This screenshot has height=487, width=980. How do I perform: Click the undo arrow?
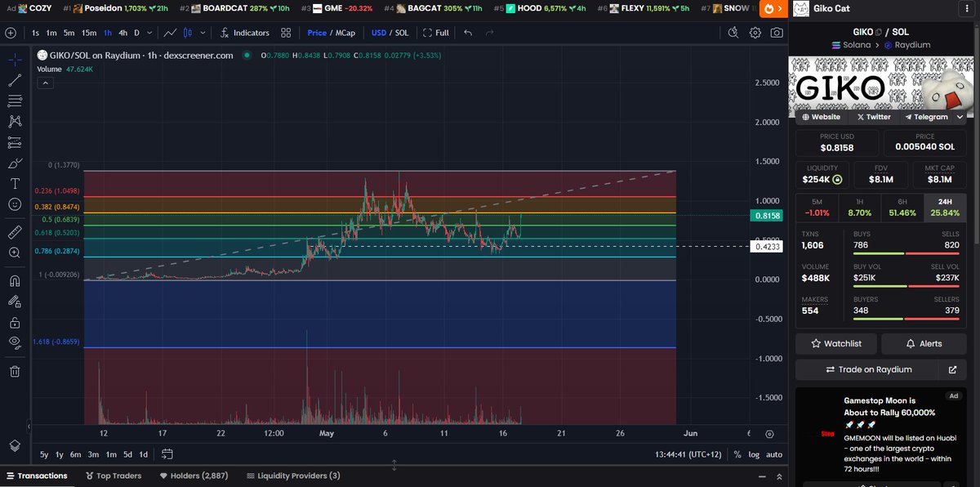(468, 33)
